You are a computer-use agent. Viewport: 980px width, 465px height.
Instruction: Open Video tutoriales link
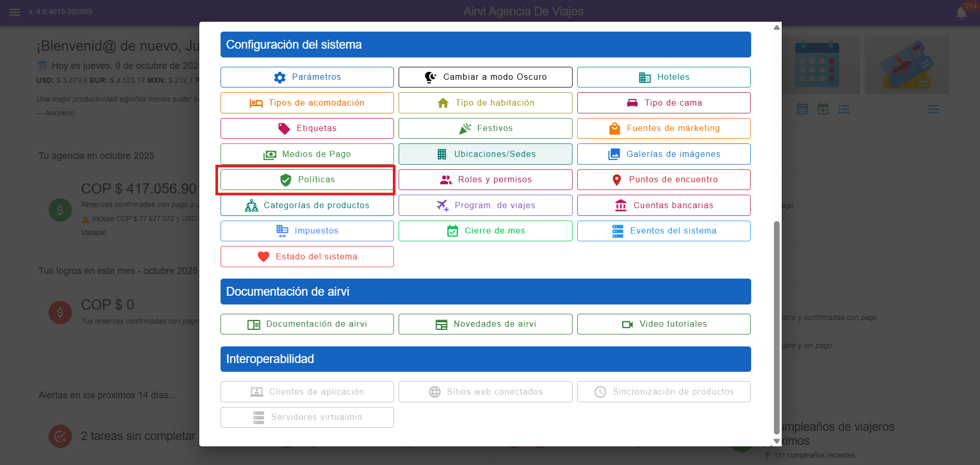click(x=663, y=324)
